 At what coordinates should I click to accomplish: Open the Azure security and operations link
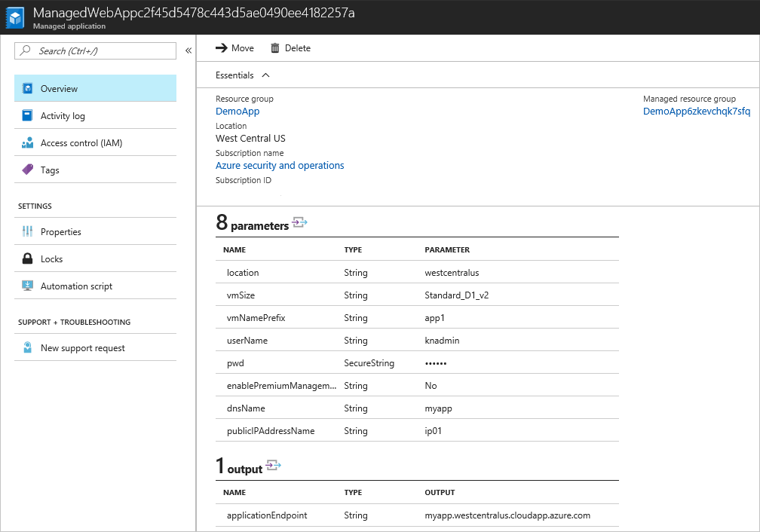coord(280,166)
